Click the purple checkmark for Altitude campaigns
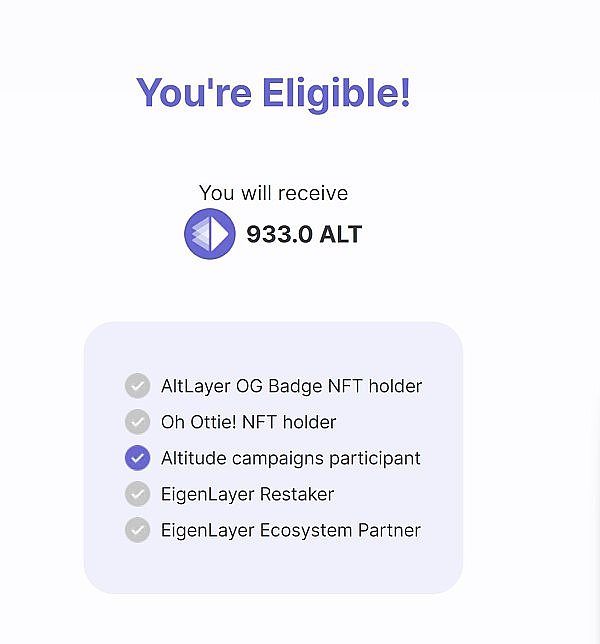 click(137, 458)
